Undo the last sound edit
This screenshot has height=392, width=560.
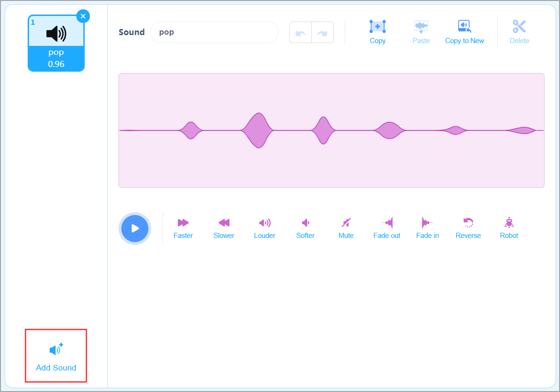coord(300,32)
